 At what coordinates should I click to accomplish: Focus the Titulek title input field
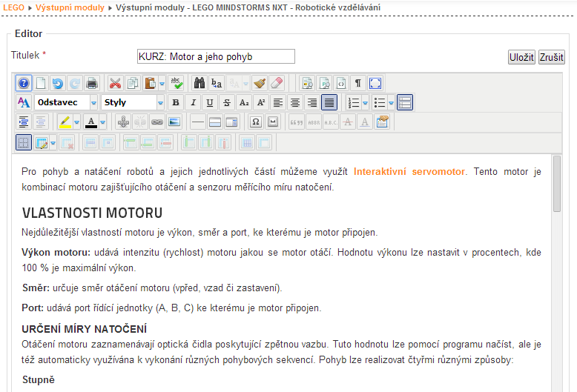pos(216,56)
